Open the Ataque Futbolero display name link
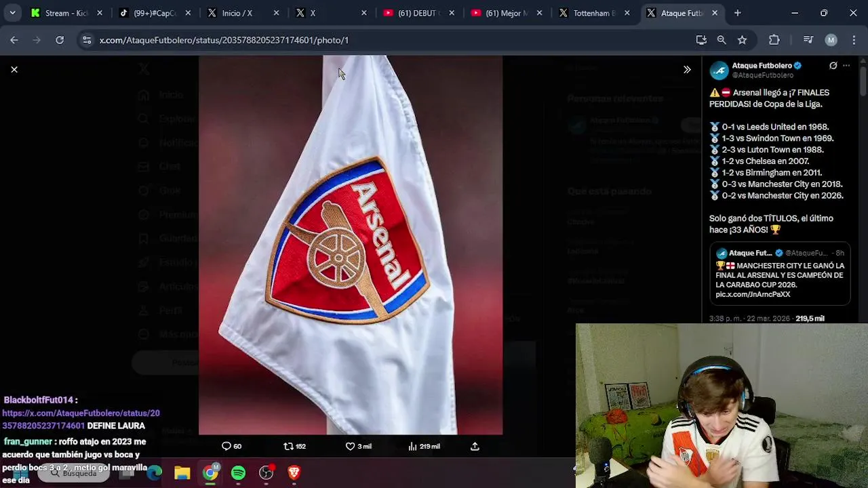Screen dimensions: 868x488 pyautogui.click(x=762, y=66)
